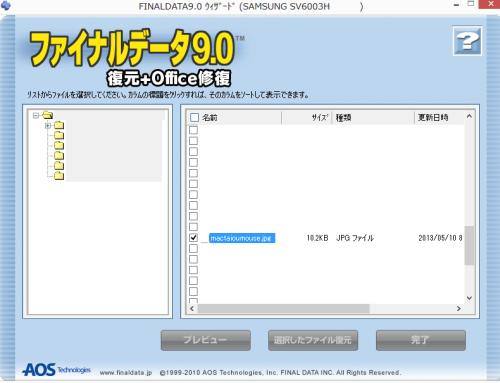This screenshot has width=500, height=383.
Task: Click right arrow of horizontal scrollbar
Action: (x=459, y=309)
